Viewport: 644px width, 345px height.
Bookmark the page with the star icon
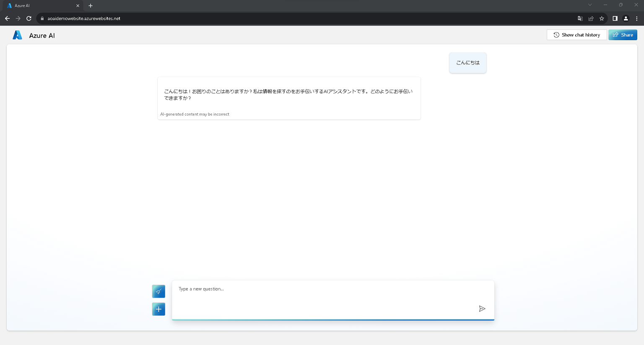click(x=602, y=18)
